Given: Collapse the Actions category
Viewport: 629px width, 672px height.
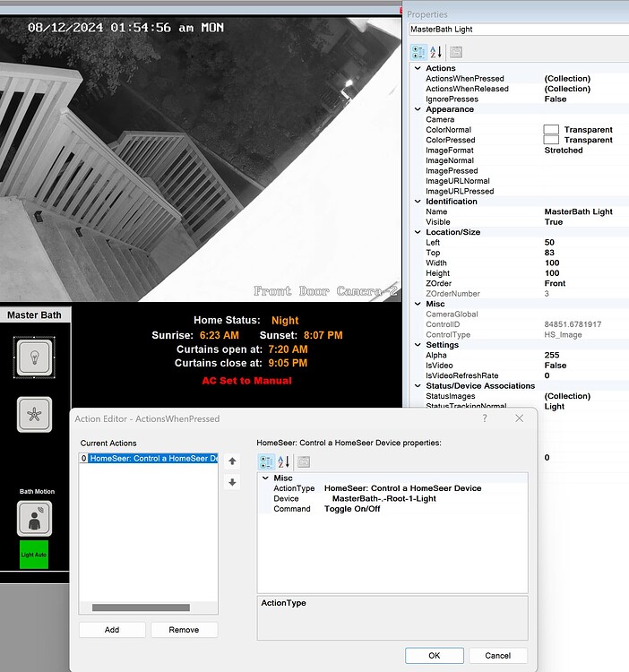Looking at the screenshot, I should [418, 68].
